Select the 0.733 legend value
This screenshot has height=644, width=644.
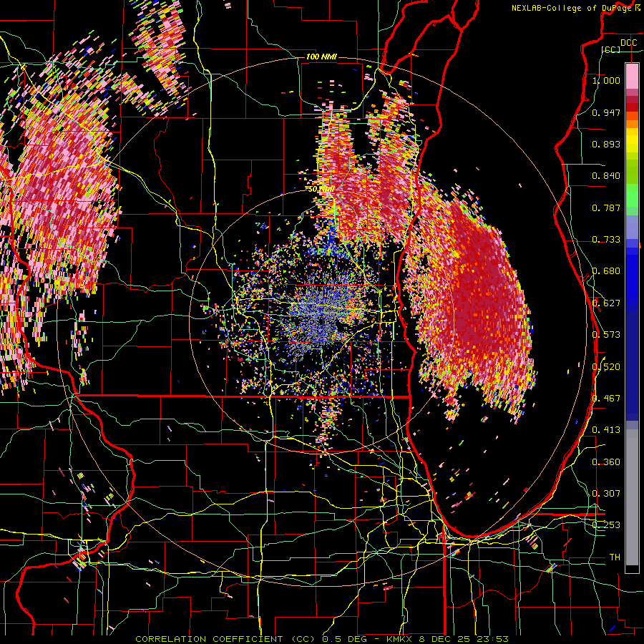(606, 240)
